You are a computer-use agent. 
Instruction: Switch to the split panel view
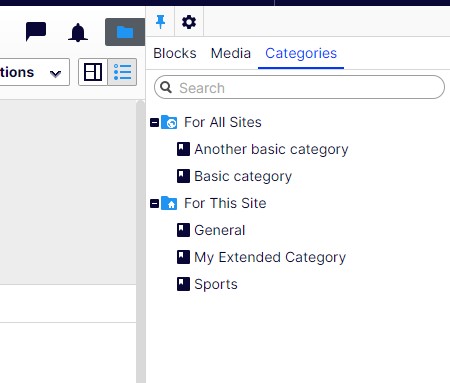[x=93, y=72]
